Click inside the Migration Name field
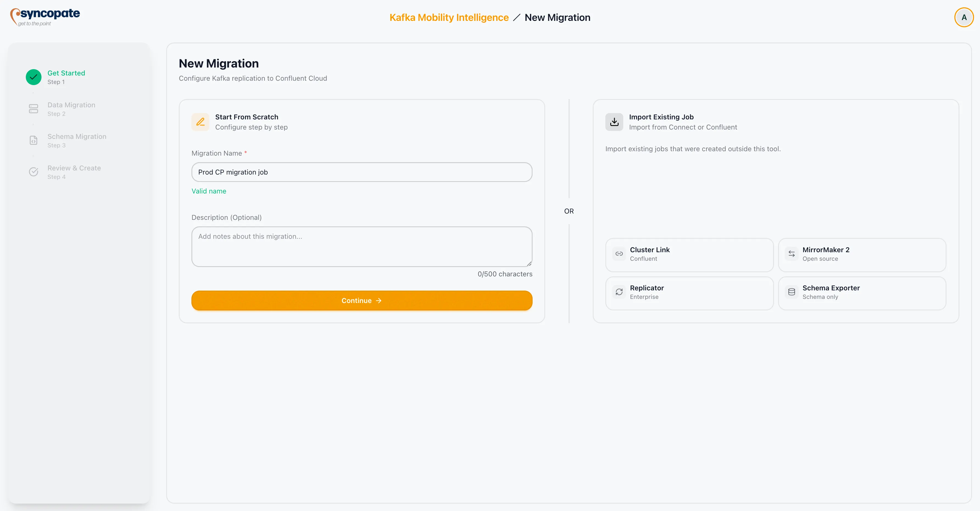The width and height of the screenshot is (980, 511). [x=361, y=172]
